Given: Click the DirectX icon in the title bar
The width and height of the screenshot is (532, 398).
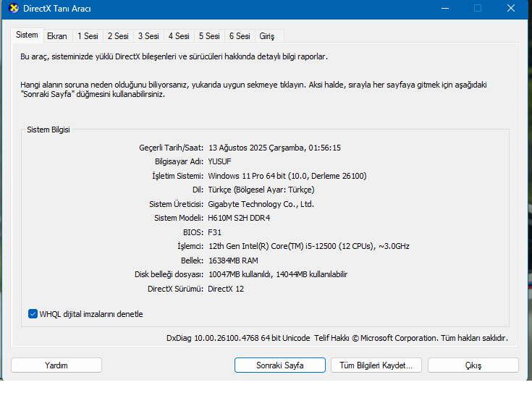Looking at the screenshot, I should (14, 8).
